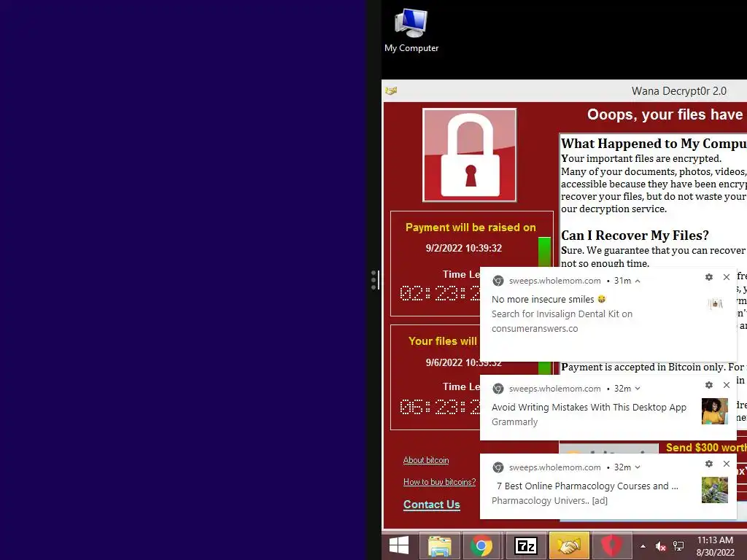Collapse the 31m Invisalign notification chevron
This screenshot has height=560, width=747.
638,281
